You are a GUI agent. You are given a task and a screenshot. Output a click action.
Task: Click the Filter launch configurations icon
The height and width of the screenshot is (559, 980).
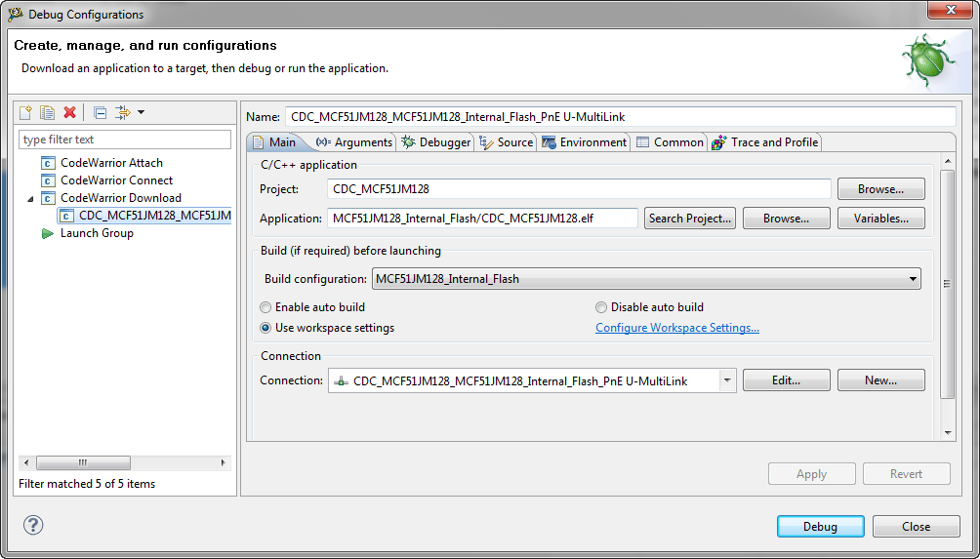click(125, 113)
